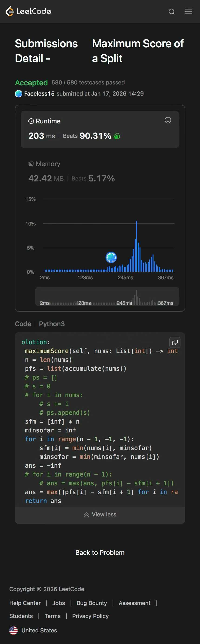Click Faceless15's avatar next to username

19,94
